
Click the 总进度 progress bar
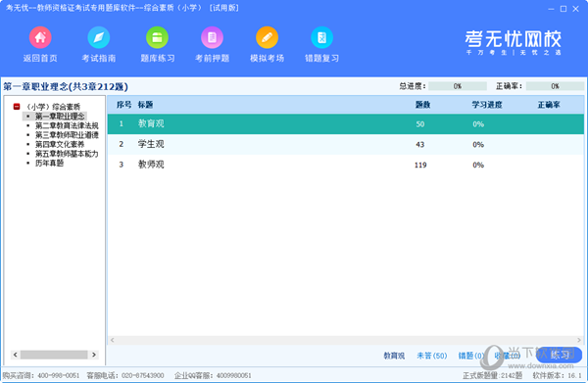pos(457,86)
